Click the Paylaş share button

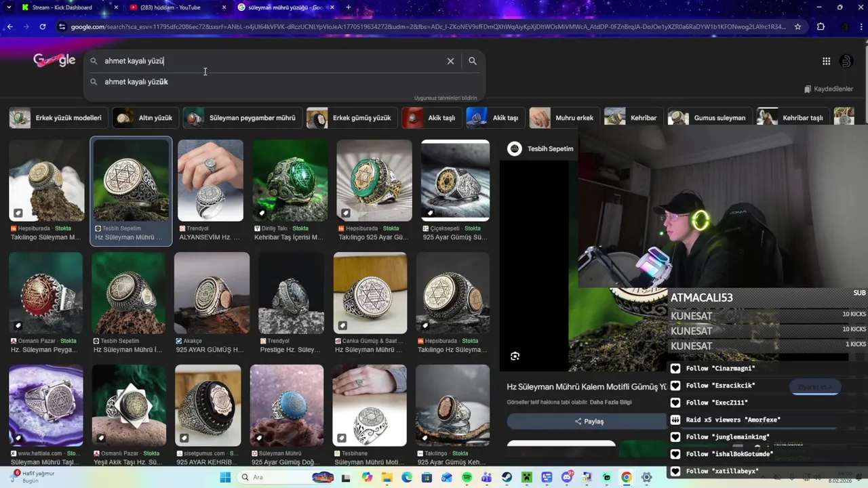588,422
